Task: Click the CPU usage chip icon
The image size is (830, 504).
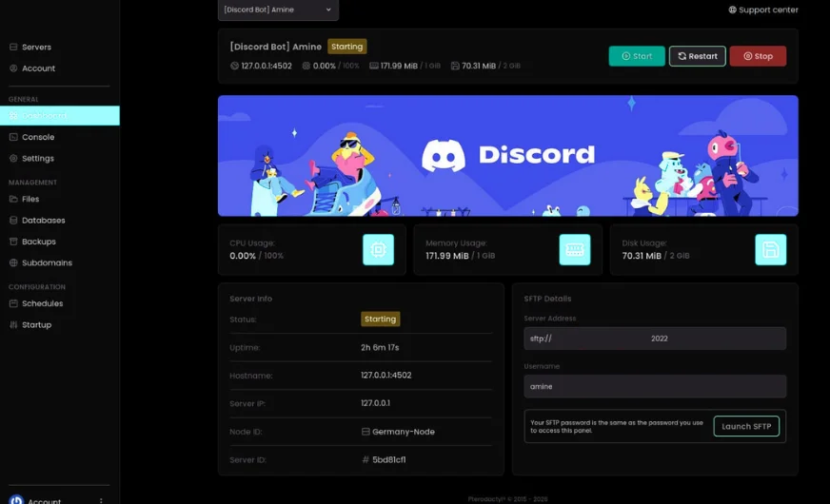Action: (x=378, y=249)
